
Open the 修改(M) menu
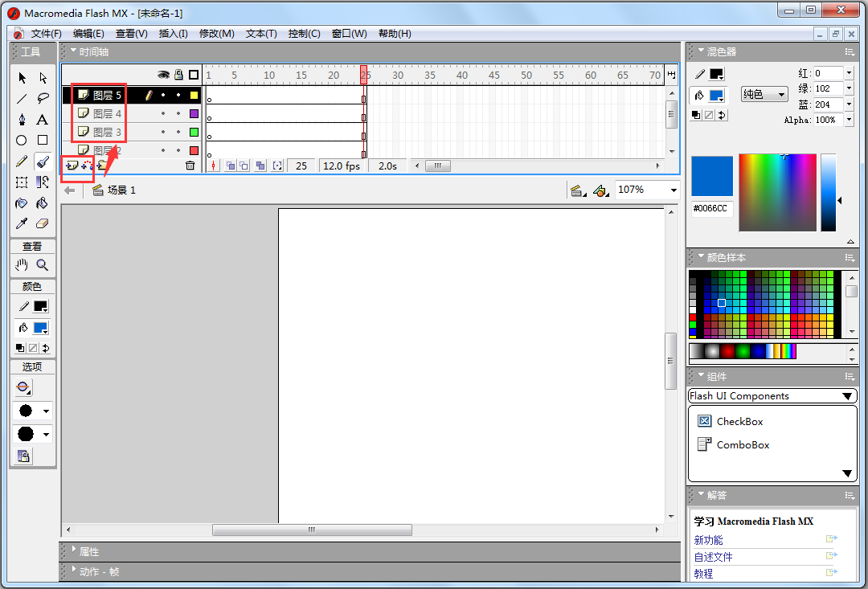216,34
